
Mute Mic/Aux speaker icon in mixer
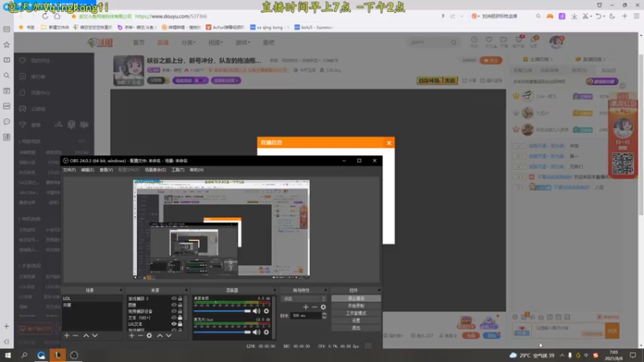coord(257,332)
